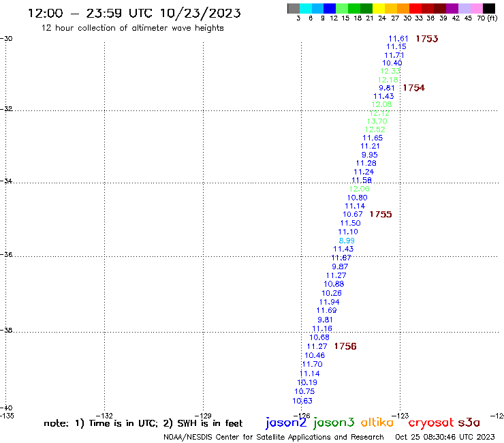Click the jason2 satellite legend label
The image size is (504, 443).
click(286, 423)
